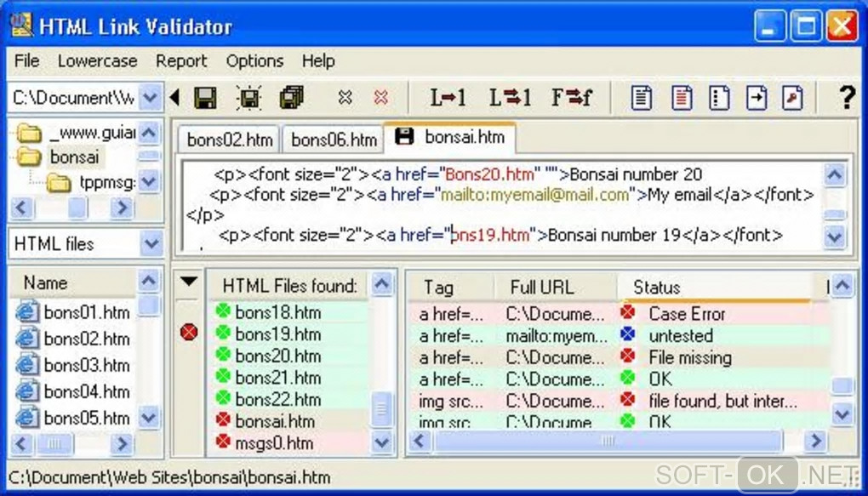Select bons04.htm in Name list

72,392
